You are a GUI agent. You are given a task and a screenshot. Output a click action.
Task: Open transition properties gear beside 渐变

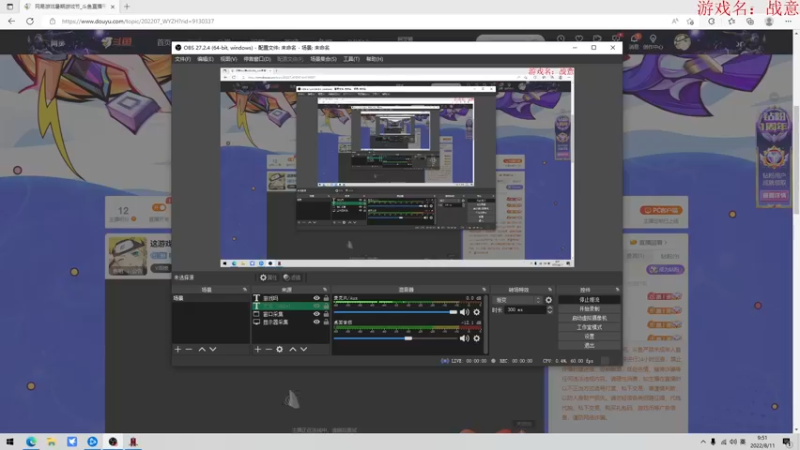[x=548, y=300]
